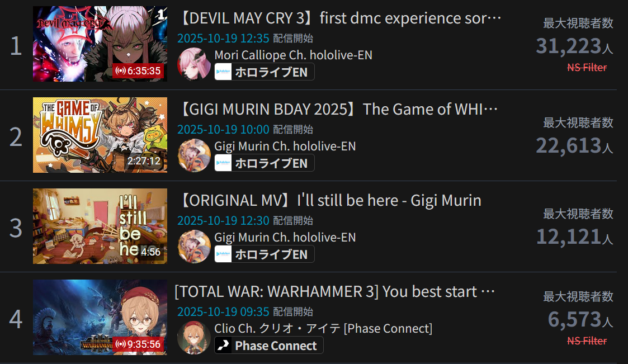628x364 pixels.
Task: Click the ホロライブEN tag under the original MV
Action: pyautogui.click(x=265, y=254)
